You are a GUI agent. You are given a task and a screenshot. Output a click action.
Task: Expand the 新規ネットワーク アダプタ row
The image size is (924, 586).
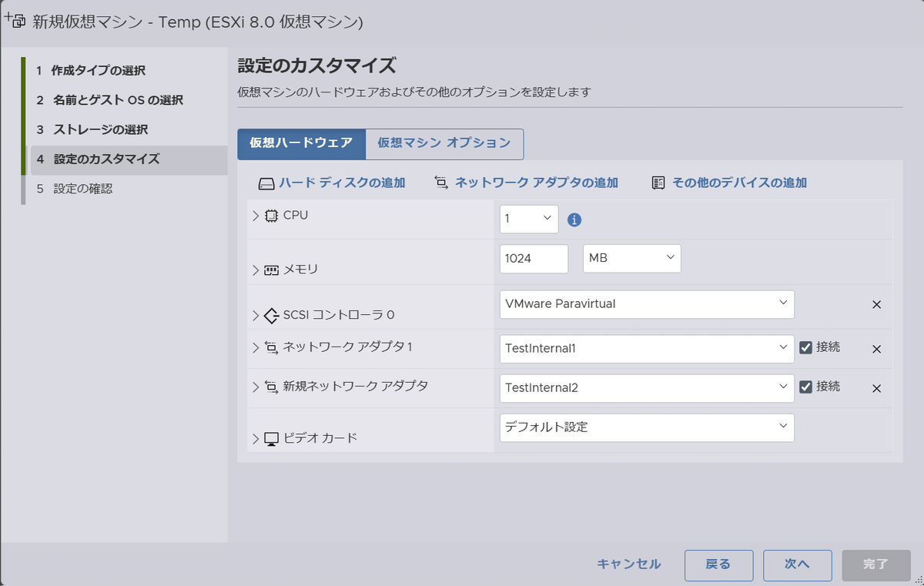pos(256,387)
